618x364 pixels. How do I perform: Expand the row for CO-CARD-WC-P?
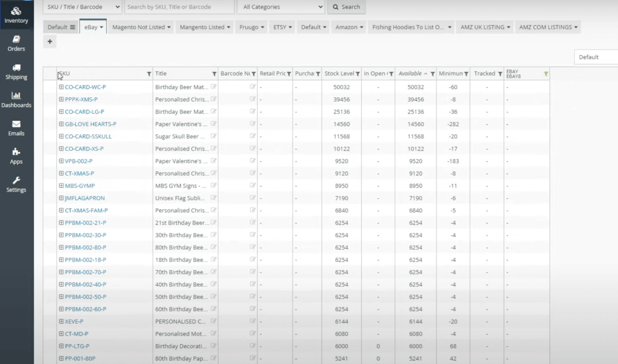pyautogui.click(x=61, y=87)
